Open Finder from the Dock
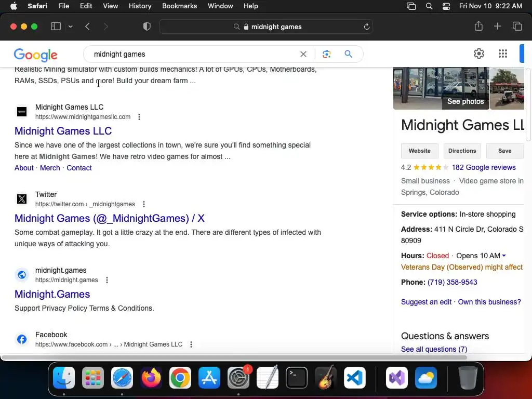Viewport: 532px width, 399px height. click(x=64, y=378)
